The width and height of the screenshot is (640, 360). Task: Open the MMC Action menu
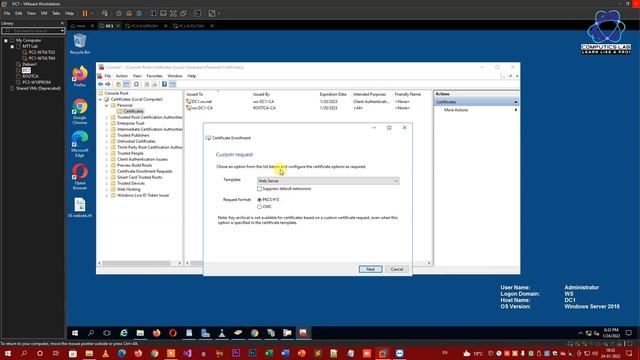coord(122,76)
